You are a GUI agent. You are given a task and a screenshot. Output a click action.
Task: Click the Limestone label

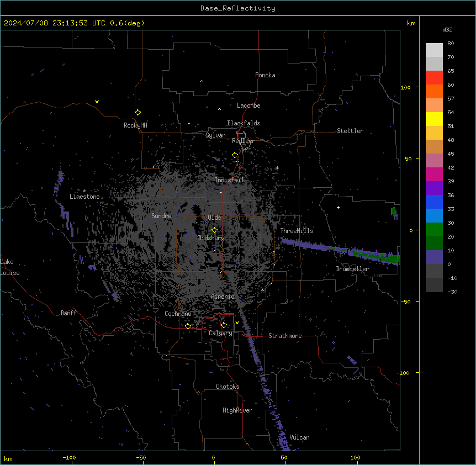[84, 197]
